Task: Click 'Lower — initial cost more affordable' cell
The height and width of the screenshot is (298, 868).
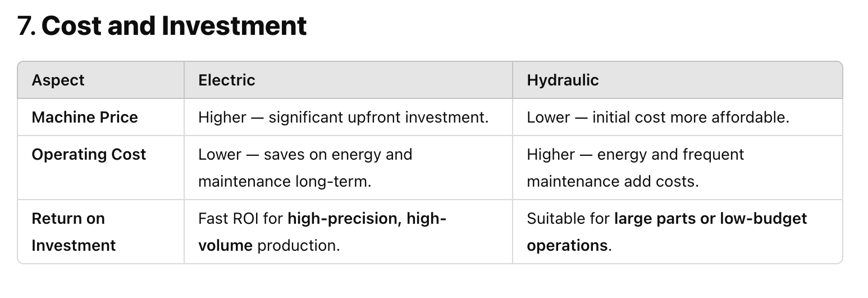Action: 658,117
